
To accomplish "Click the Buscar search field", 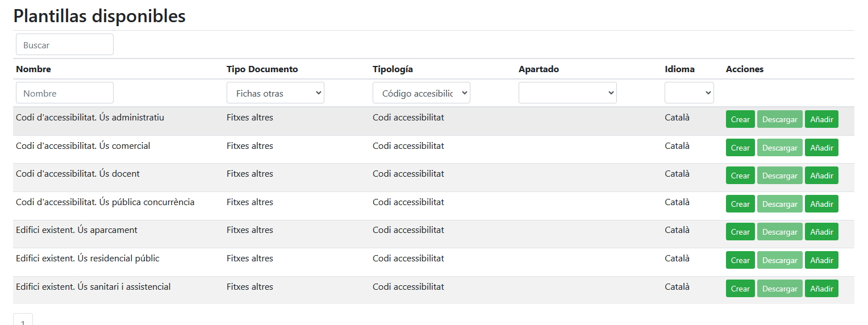I will pos(65,45).
